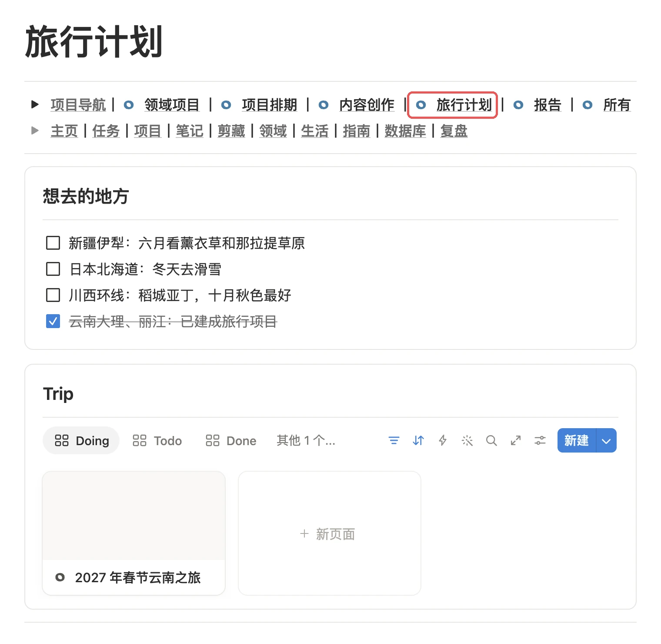
Task: Go to the 任务 link
Action: click(x=106, y=131)
